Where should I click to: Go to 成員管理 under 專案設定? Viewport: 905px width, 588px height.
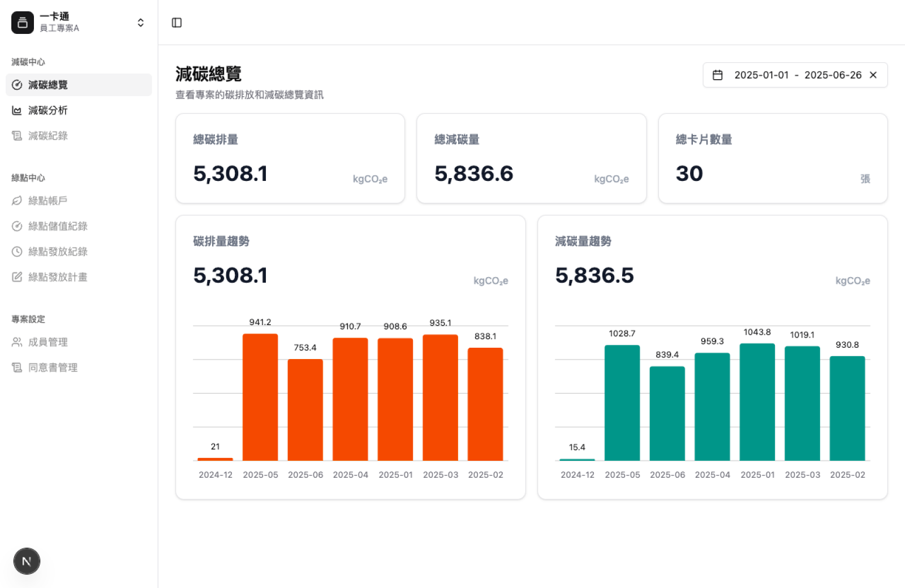pos(49,341)
